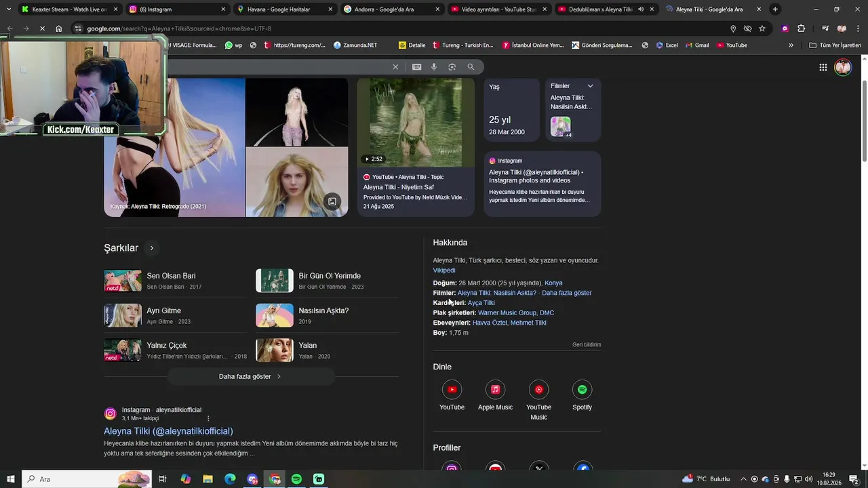Open the notification center icon
This screenshot has width=868, height=488.
click(x=854, y=479)
